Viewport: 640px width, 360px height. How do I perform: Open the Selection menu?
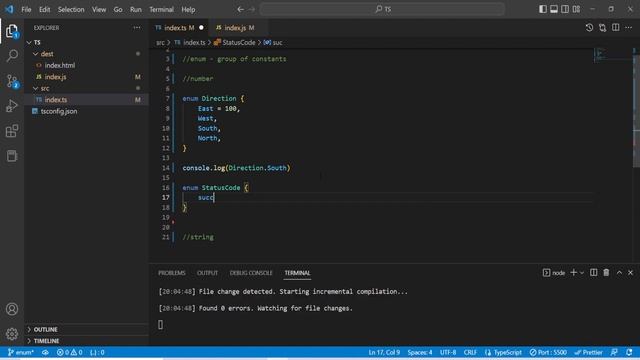(71, 9)
